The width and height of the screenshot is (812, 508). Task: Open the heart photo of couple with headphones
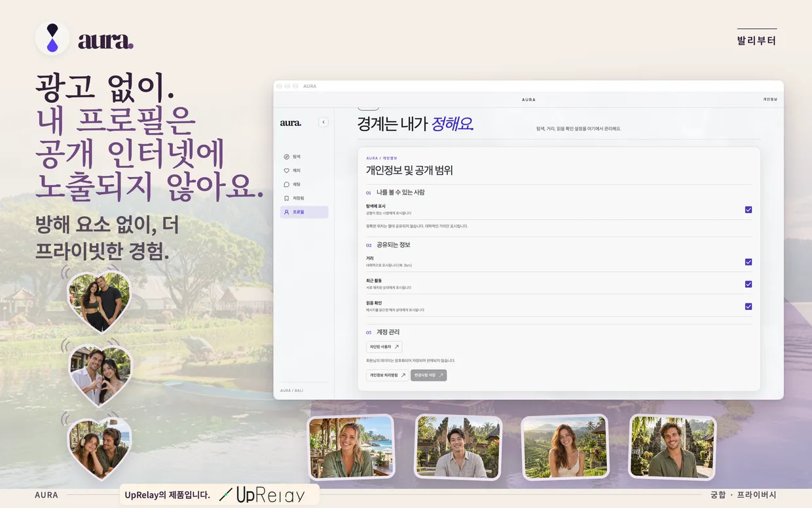[100, 448]
